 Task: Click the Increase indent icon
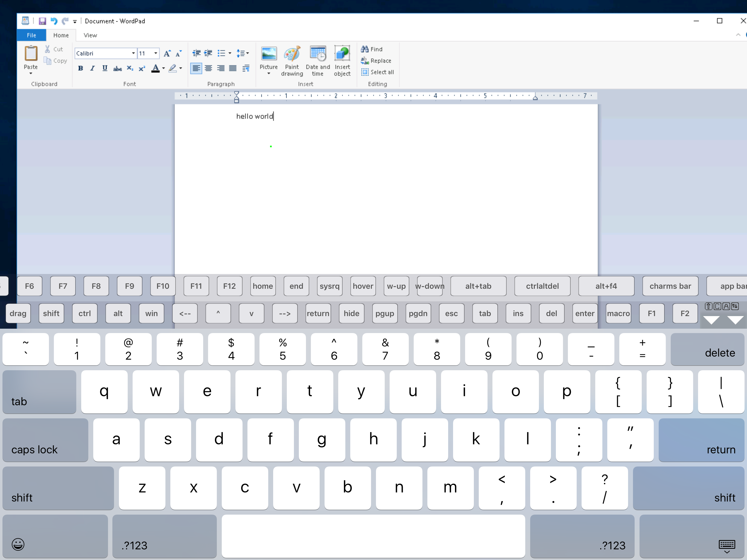tap(208, 53)
